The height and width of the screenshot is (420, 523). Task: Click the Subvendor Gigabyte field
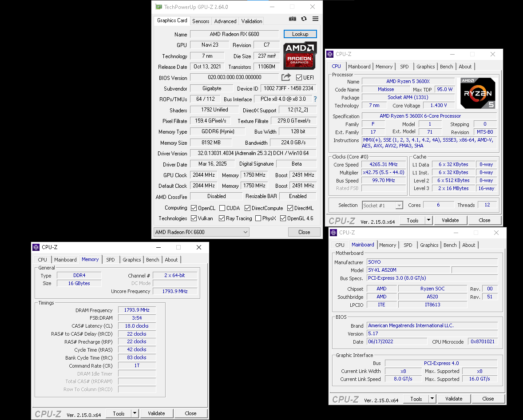tap(212, 88)
